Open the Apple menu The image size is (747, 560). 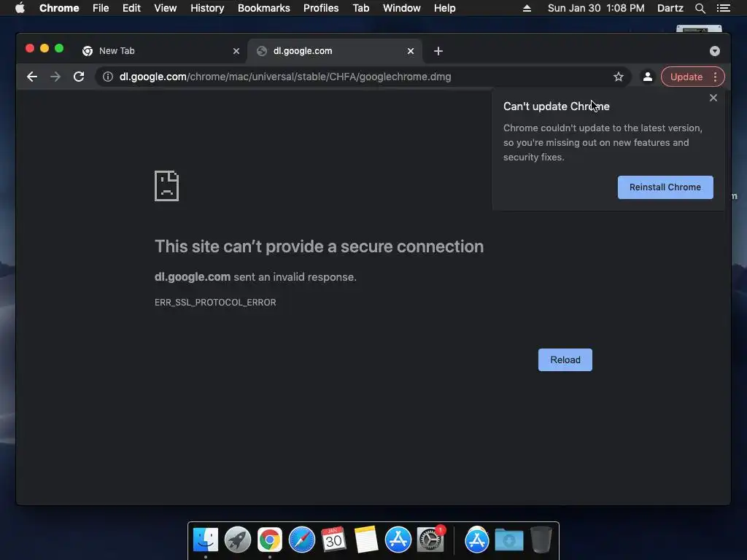[x=20, y=8]
